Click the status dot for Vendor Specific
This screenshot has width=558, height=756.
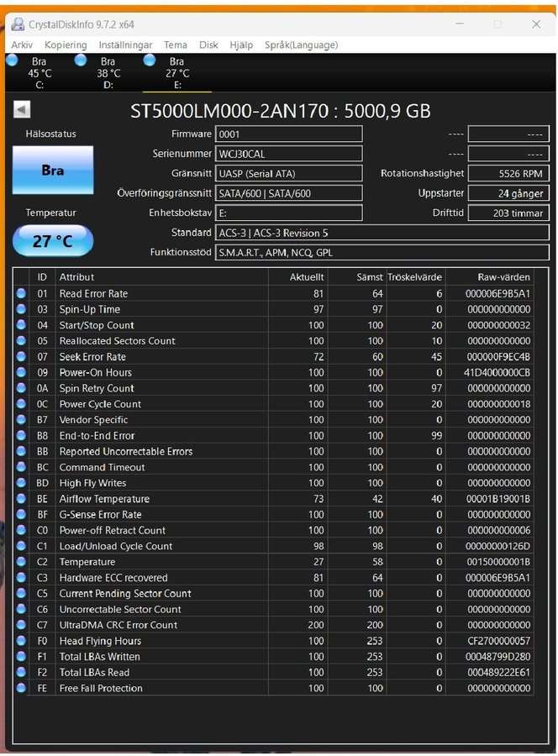21,419
